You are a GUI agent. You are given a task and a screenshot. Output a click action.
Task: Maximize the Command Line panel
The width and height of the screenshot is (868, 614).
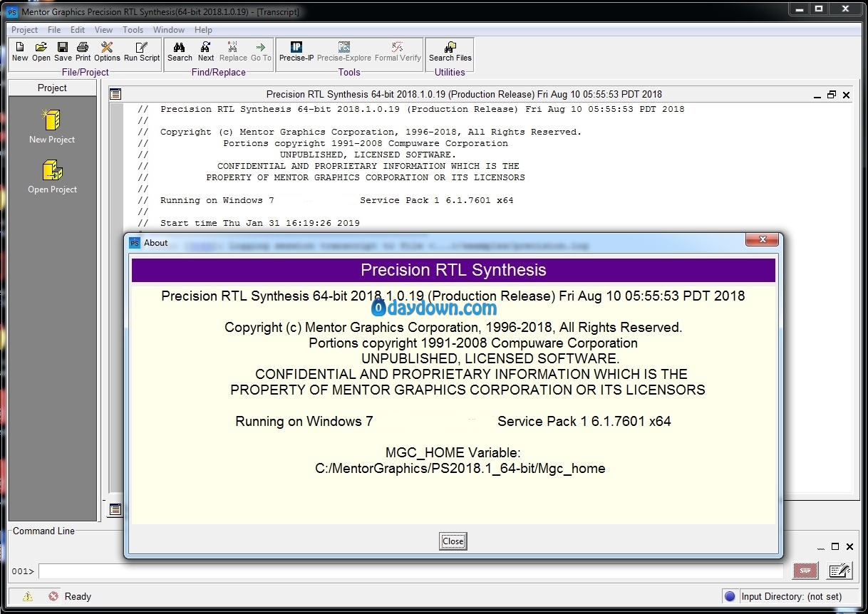(836, 547)
